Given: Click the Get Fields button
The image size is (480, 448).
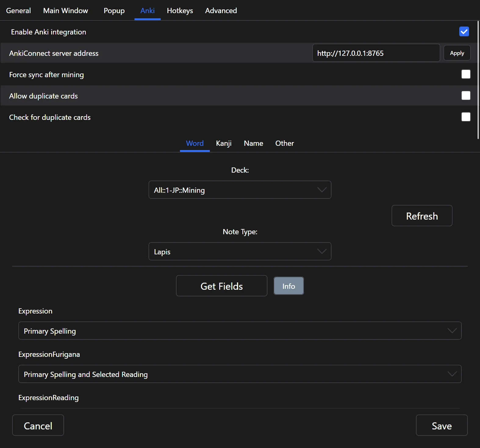Looking at the screenshot, I should coord(221,286).
